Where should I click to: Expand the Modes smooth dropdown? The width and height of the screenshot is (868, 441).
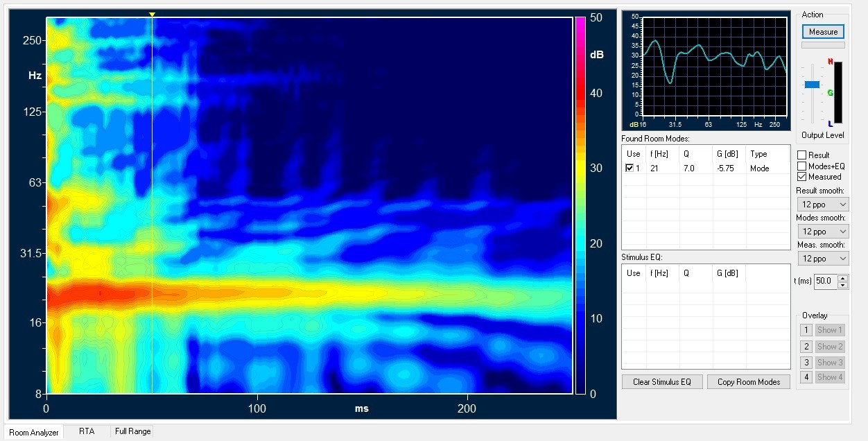click(822, 232)
